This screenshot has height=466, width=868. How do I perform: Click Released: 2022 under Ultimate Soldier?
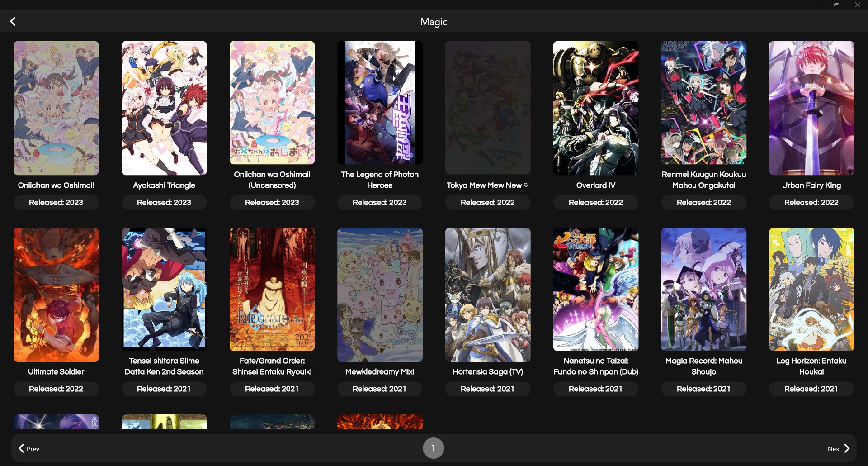tap(56, 389)
